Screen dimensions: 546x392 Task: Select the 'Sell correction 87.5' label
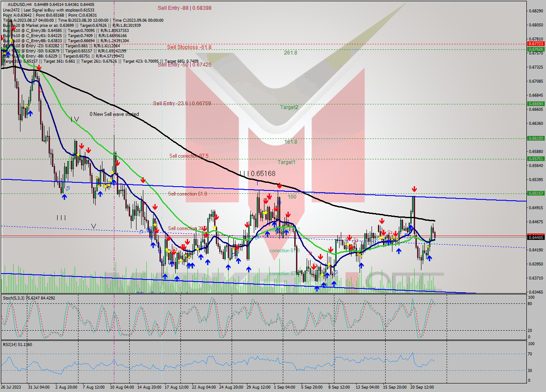tap(189, 156)
